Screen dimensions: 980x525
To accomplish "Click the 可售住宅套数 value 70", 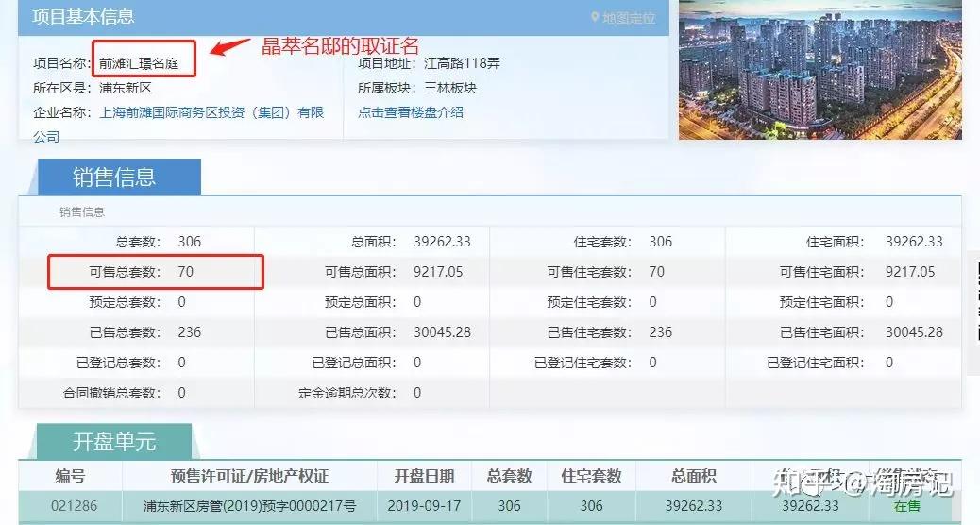I will pos(656,272).
